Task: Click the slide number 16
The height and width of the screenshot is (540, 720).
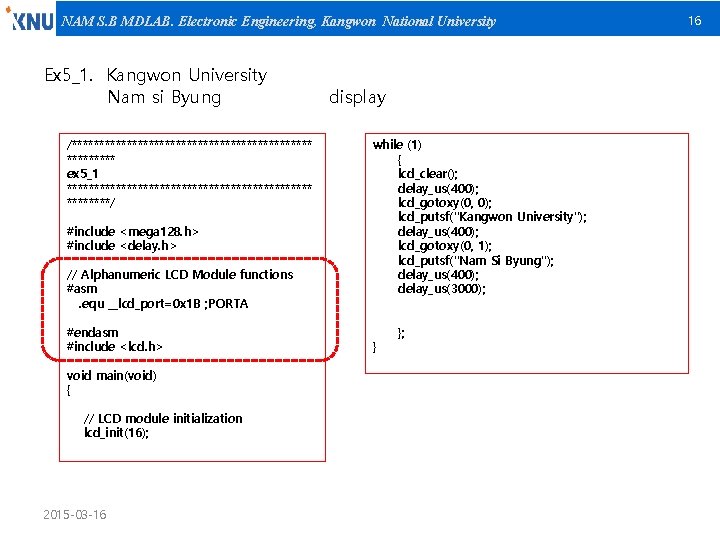Action: (694, 21)
